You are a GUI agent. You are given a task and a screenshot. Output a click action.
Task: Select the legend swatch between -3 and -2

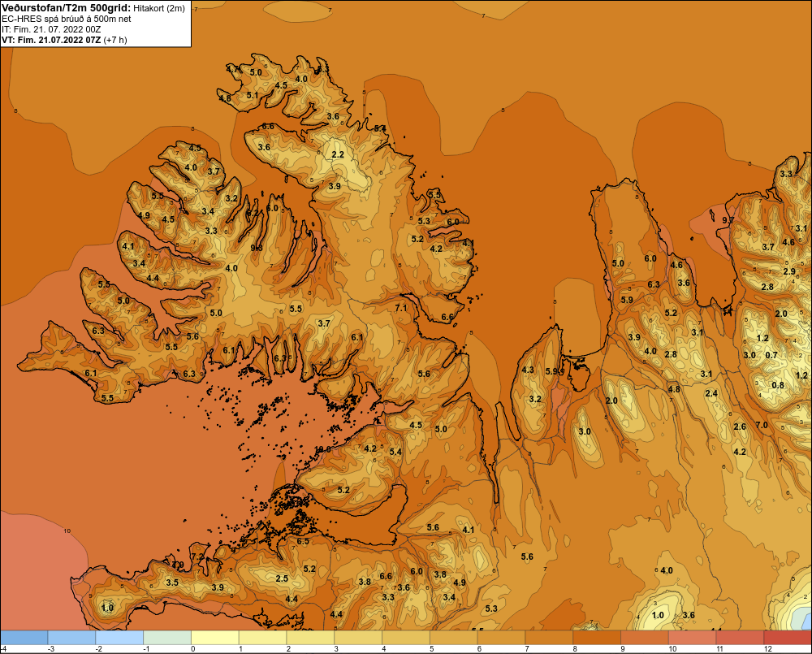pos(71,638)
